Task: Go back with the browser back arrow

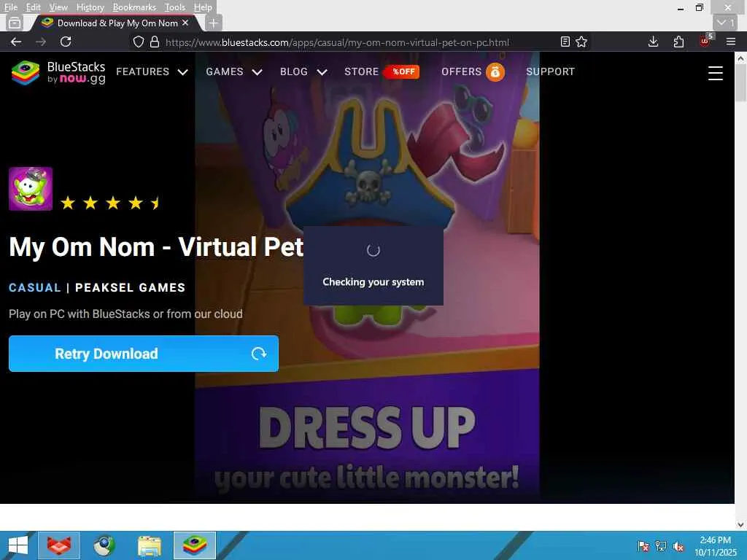Action: pos(16,42)
